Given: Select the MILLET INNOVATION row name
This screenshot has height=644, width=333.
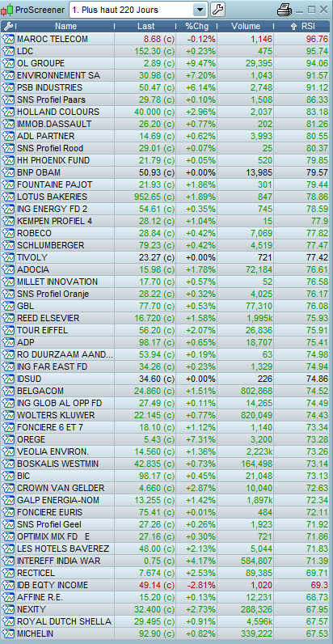Looking at the screenshot, I should (57, 282).
